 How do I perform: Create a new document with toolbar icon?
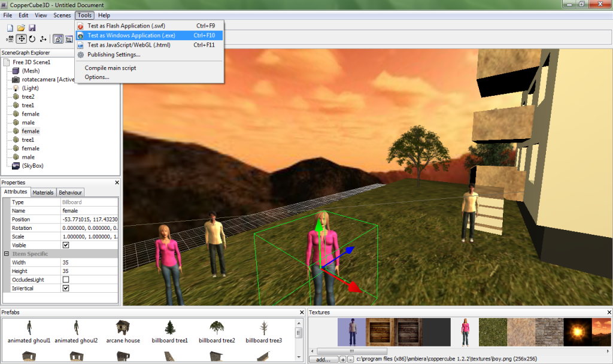pos(10,28)
